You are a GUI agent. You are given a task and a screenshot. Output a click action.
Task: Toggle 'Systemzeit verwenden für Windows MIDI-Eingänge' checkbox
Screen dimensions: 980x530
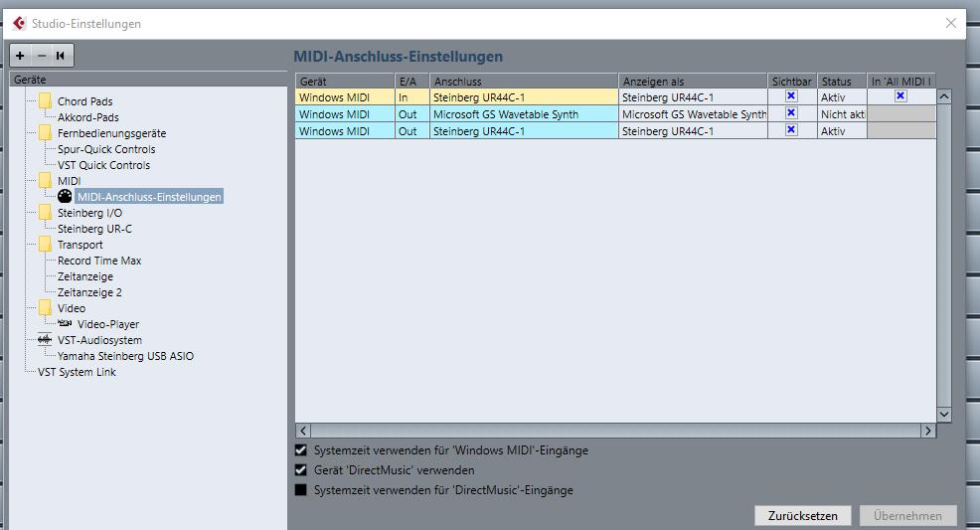[300, 450]
